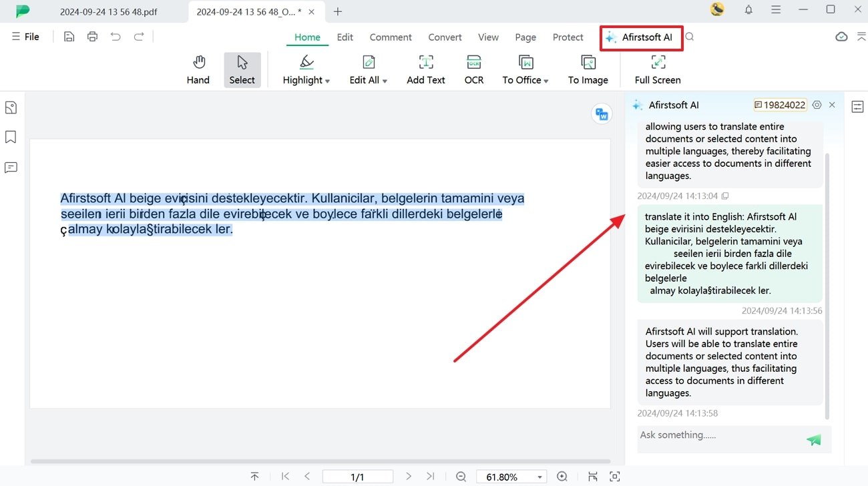868x486 pixels.
Task: Click the To Image tool
Action: point(588,70)
